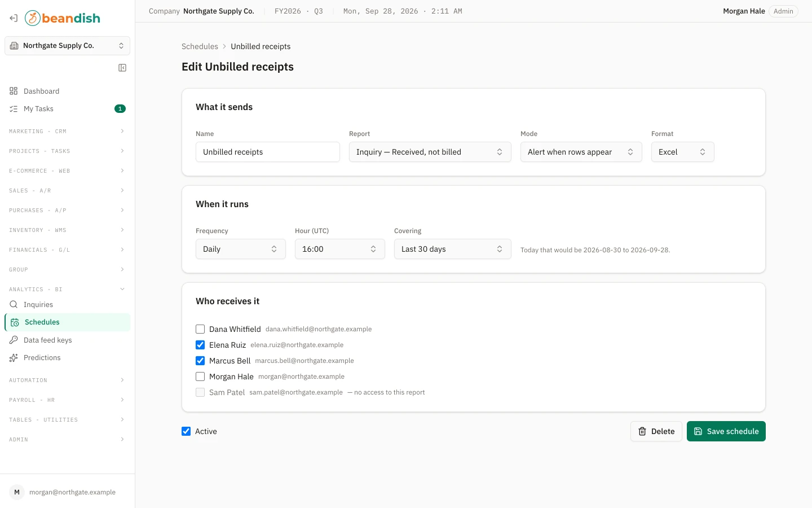Open Dashboard from the sidebar
This screenshot has width=812, height=508.
click(67, 91)
